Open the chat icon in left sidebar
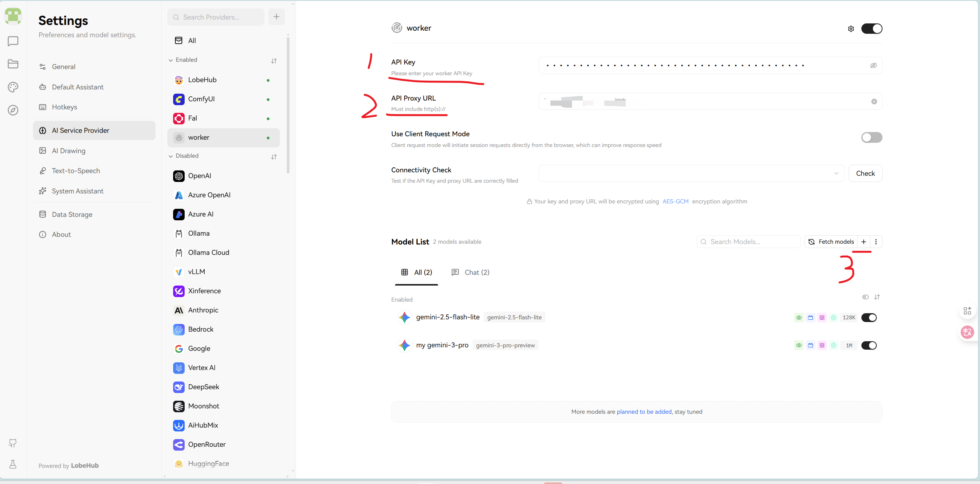 (x=13, y=41)
